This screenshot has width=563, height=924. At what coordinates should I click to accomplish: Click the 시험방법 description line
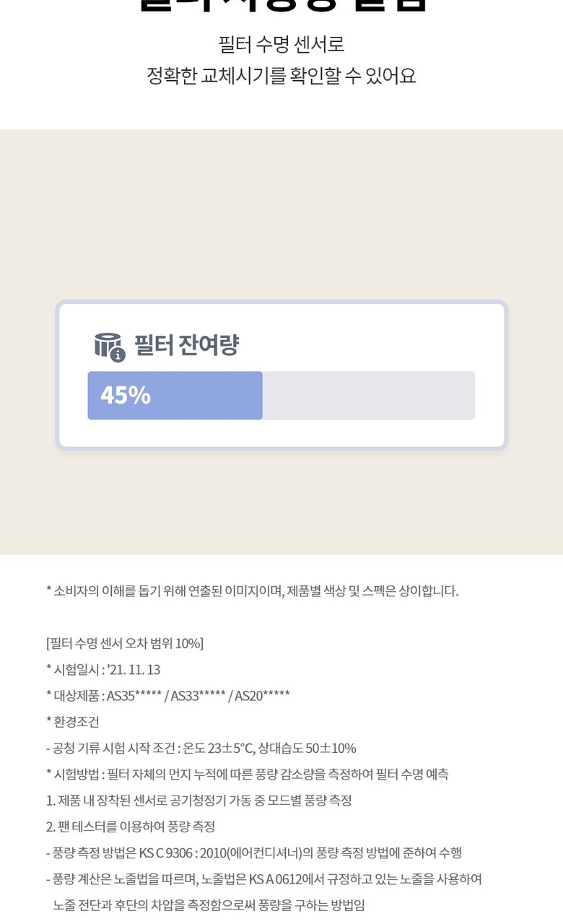pyautogui.click(x=248, y=775)
